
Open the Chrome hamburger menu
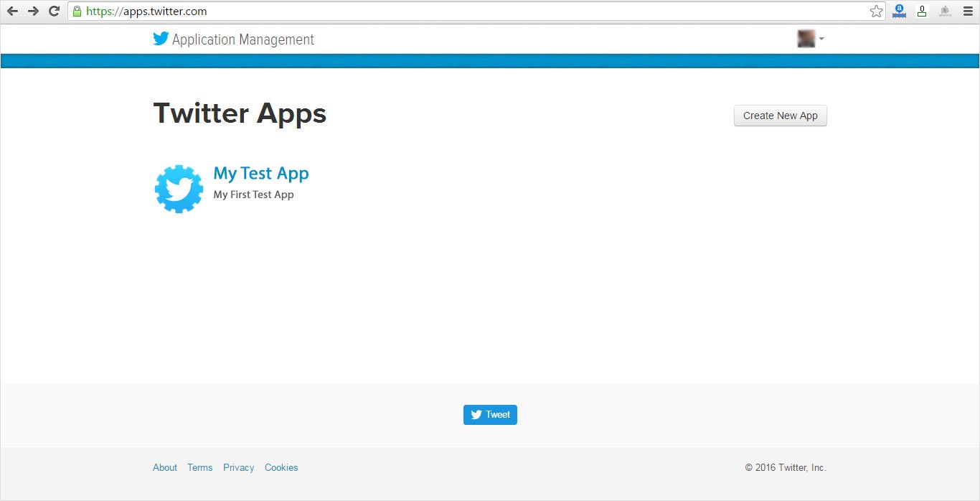pos(968,11)
